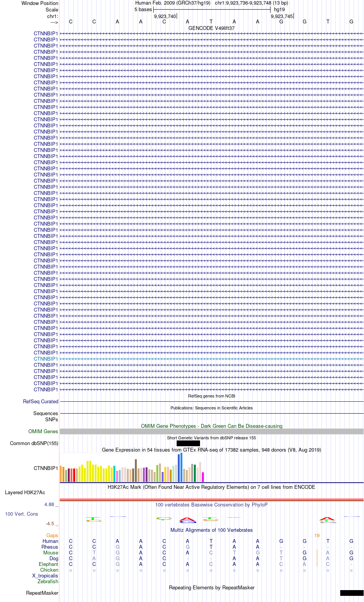The height and width of the screenshot is (602, 364).
Task: Click the magenta bar ending the GTEx chart
Action: 203,477
